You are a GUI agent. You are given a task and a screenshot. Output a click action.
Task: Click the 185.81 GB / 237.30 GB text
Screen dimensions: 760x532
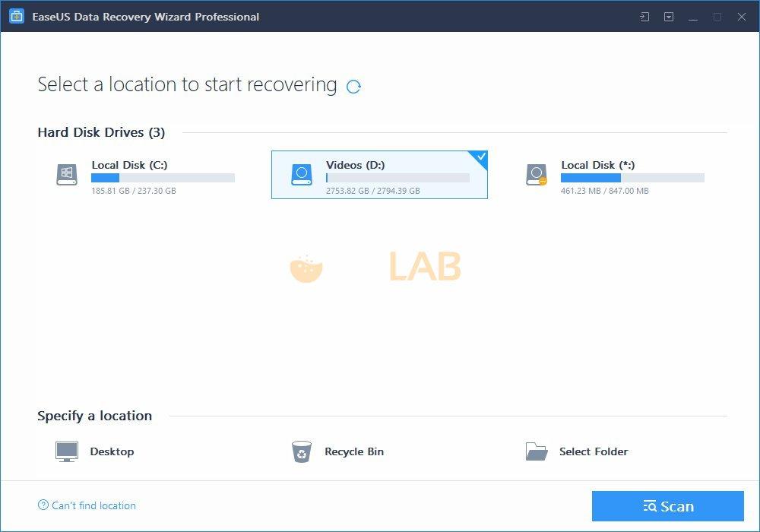tap(134, 191)
